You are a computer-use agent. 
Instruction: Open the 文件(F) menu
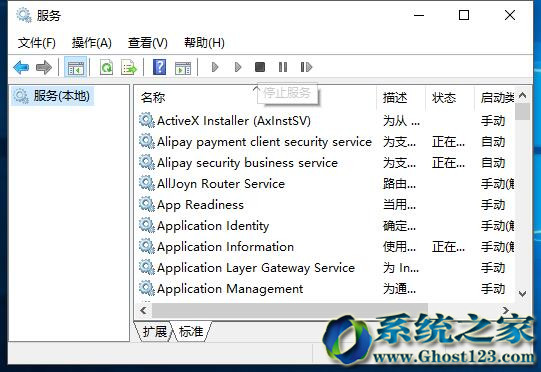point(37,43)
